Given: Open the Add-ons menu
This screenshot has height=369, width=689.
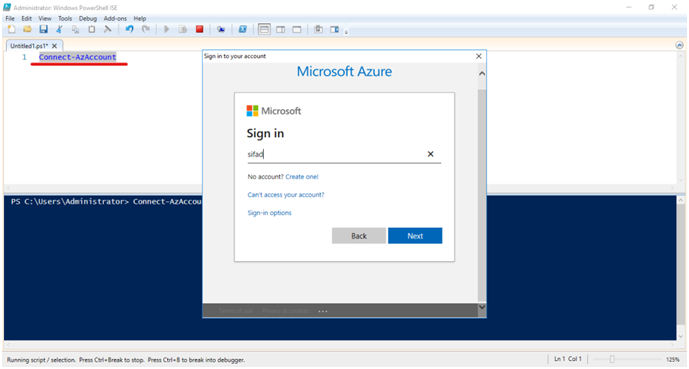Looking at the screenshot, I should point(115,18).
